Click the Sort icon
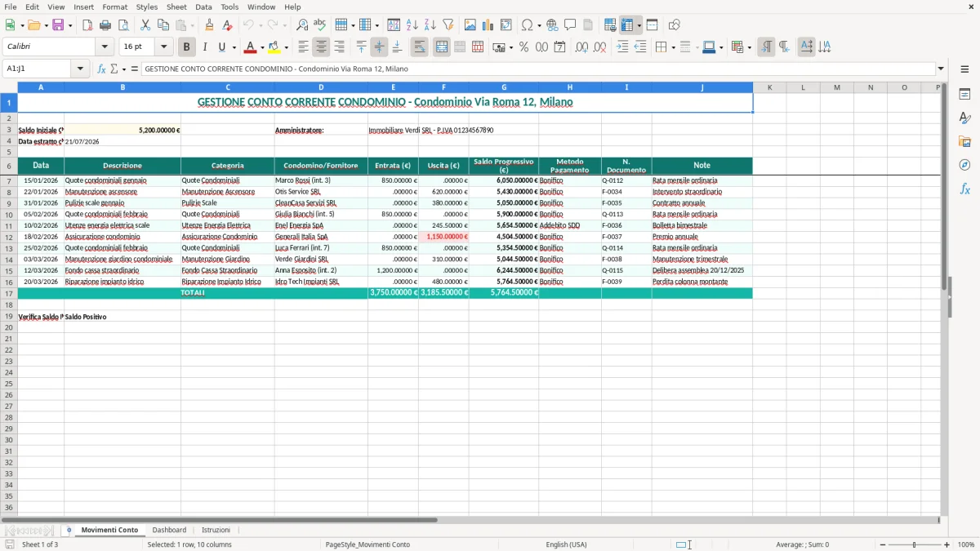Screen dimensions: 980x551 click(x=394, y=25)
